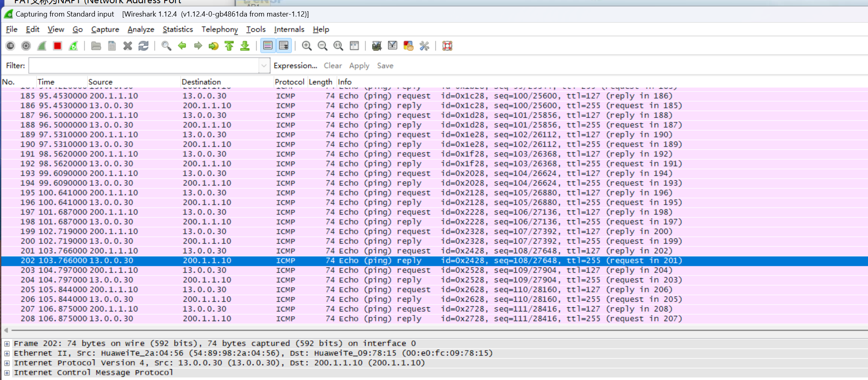
Task: Open the capture interfaces list icon
Action: [x=10, y=46]
